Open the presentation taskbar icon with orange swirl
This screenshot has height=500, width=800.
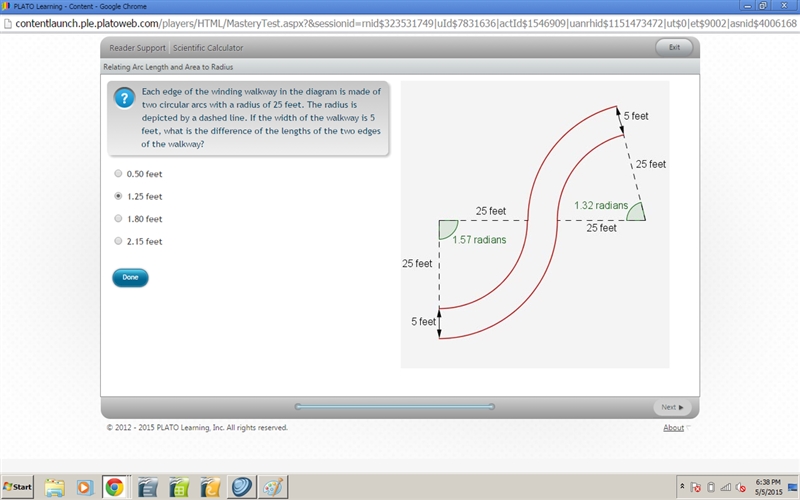210,487
